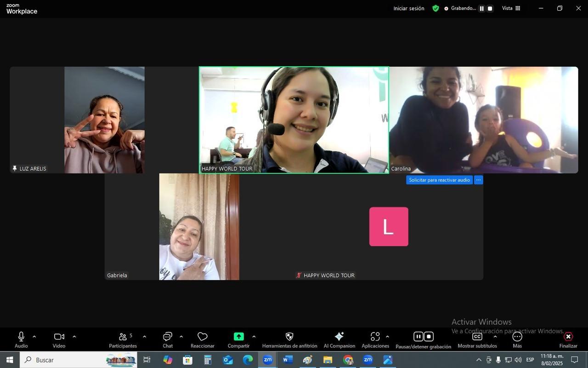588x368 pixels.
Task: Mute microphone with the Audio button
Action: 21,339
